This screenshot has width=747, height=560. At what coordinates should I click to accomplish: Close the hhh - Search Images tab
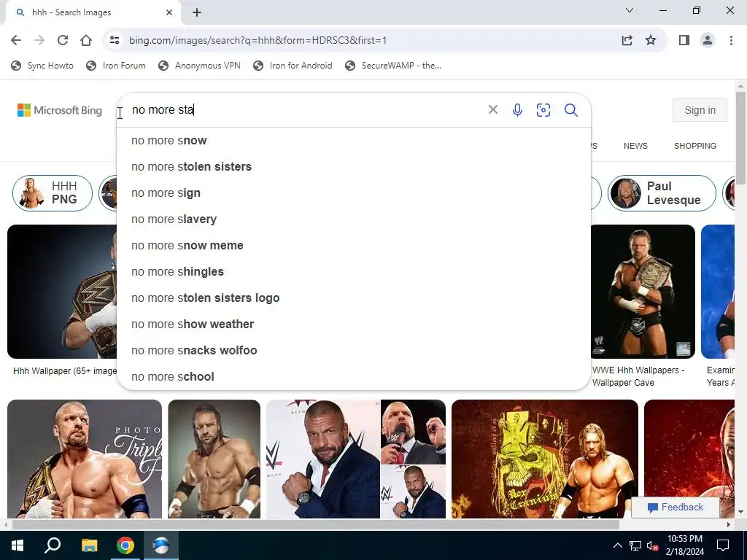[x=169, y=12]
